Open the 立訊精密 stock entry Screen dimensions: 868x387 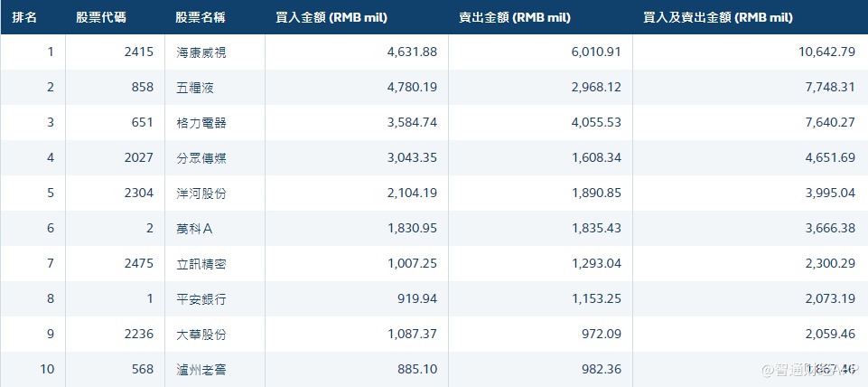point(201,264)
